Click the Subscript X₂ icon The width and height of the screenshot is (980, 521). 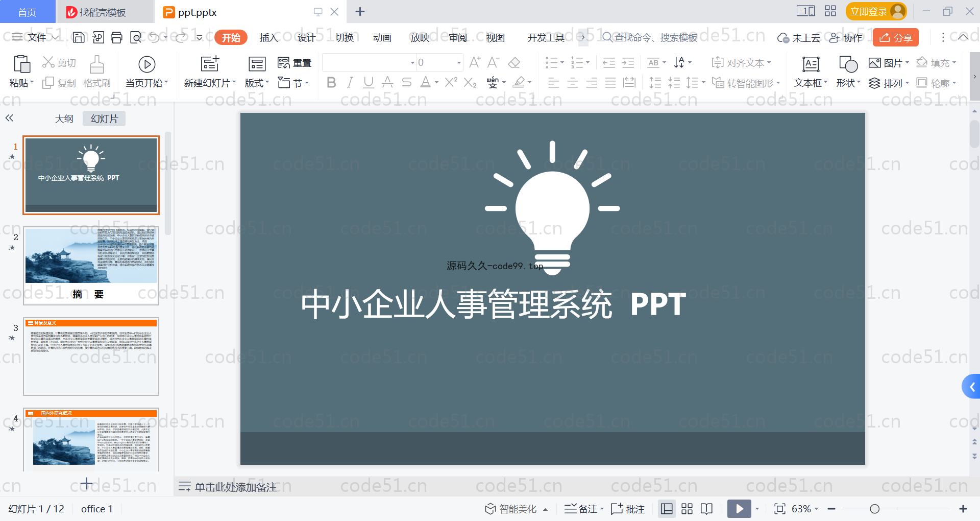470,82
